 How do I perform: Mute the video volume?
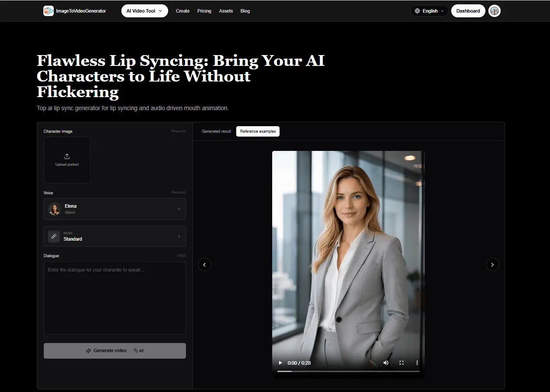tap(386, 363)
